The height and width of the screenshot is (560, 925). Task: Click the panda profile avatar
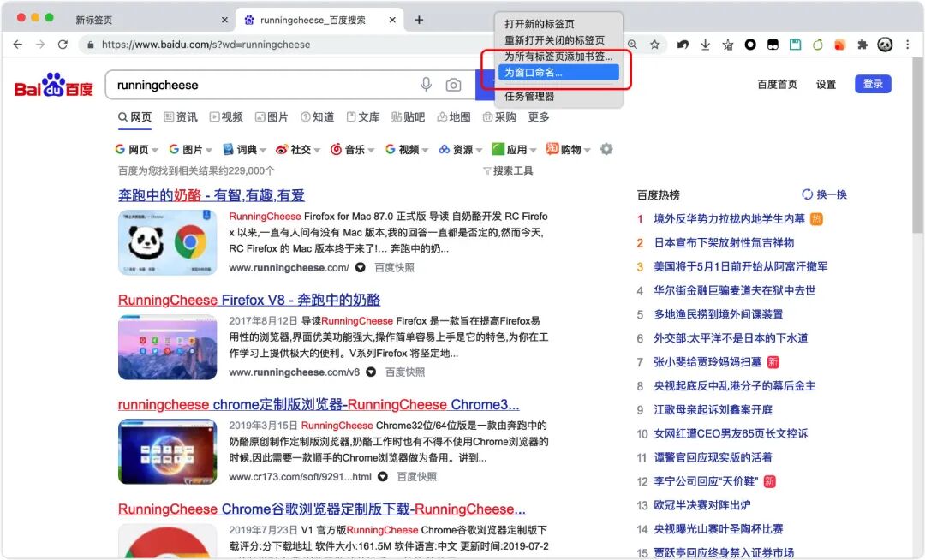click(x=885, y=45)
